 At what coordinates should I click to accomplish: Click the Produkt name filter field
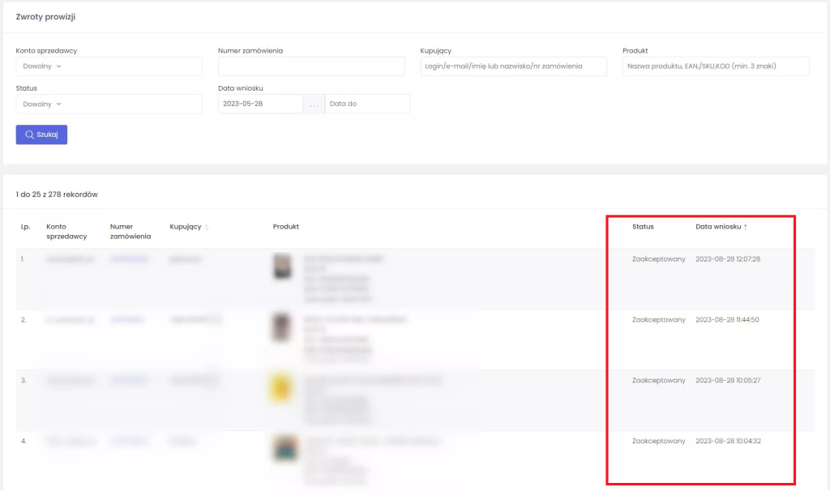click(716, 66)
